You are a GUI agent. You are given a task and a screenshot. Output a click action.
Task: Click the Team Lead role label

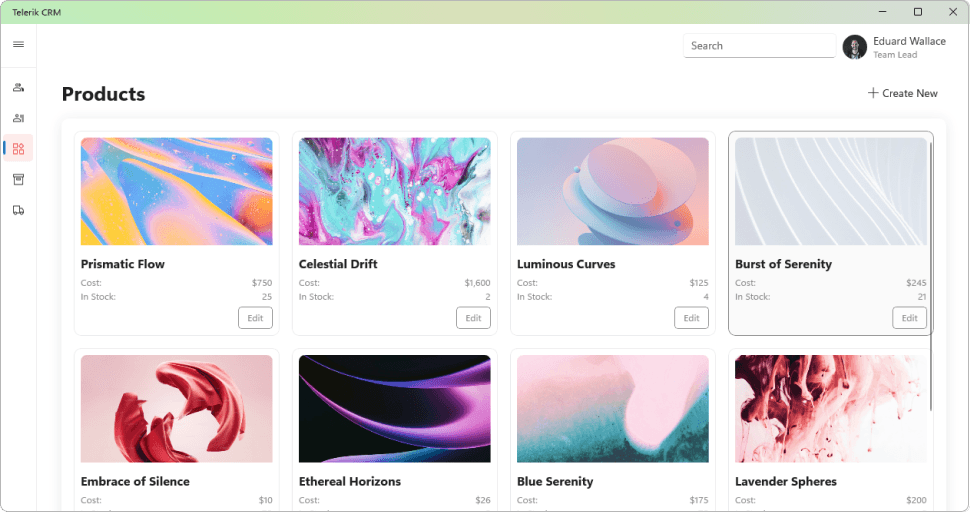pos(895,54)
